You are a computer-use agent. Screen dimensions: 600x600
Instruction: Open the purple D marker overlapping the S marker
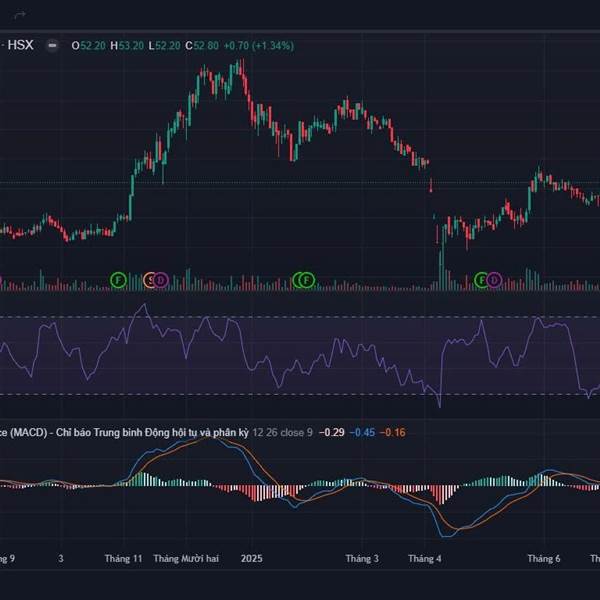click(x=161, y=280)
